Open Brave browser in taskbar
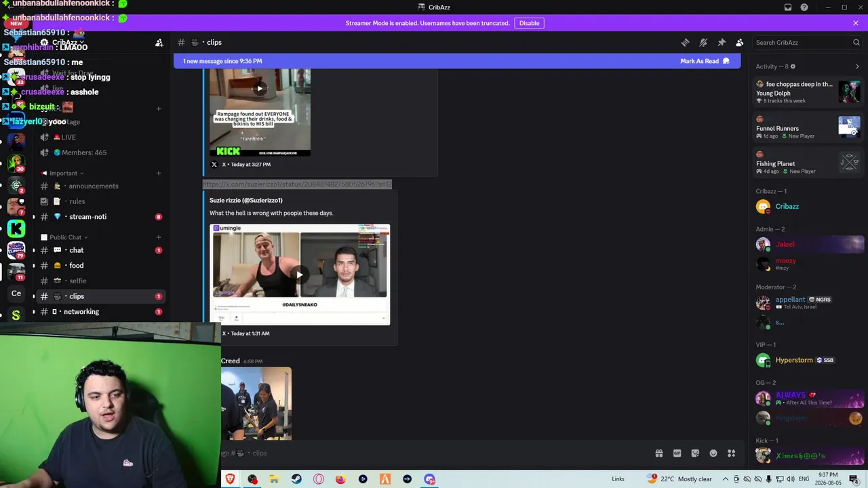Image resolution: width=868 pixels, height=488 pixels. coord(230,479)
